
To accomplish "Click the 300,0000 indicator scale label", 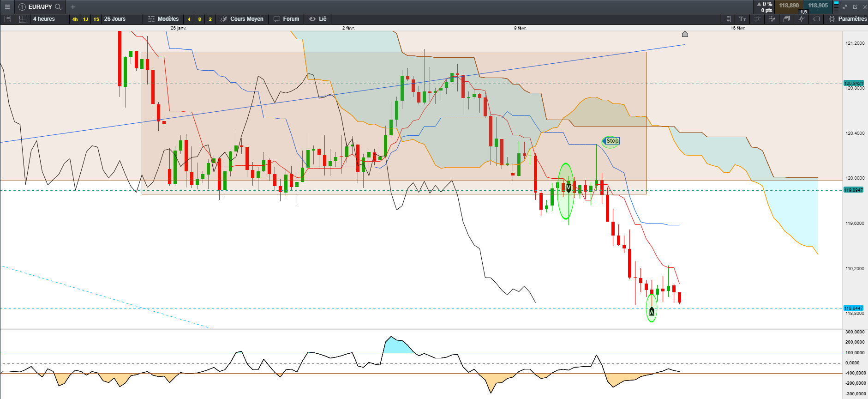I will [855, 332].
